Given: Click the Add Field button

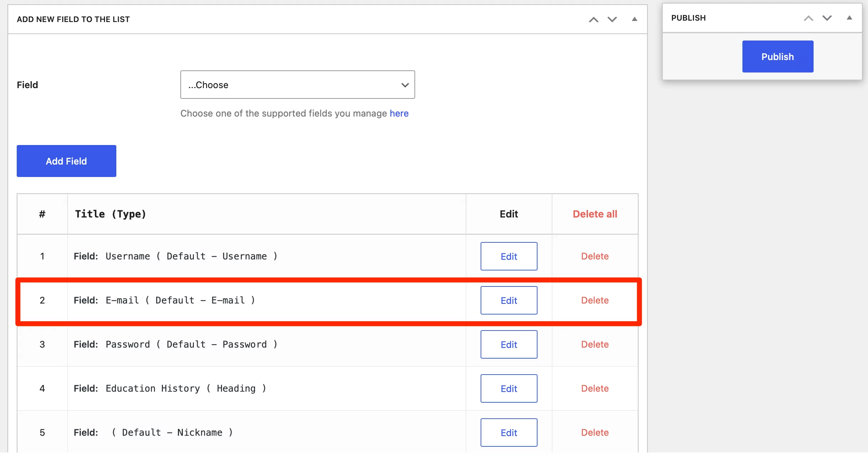Looking at the screenshot, I should coord(67,161).
